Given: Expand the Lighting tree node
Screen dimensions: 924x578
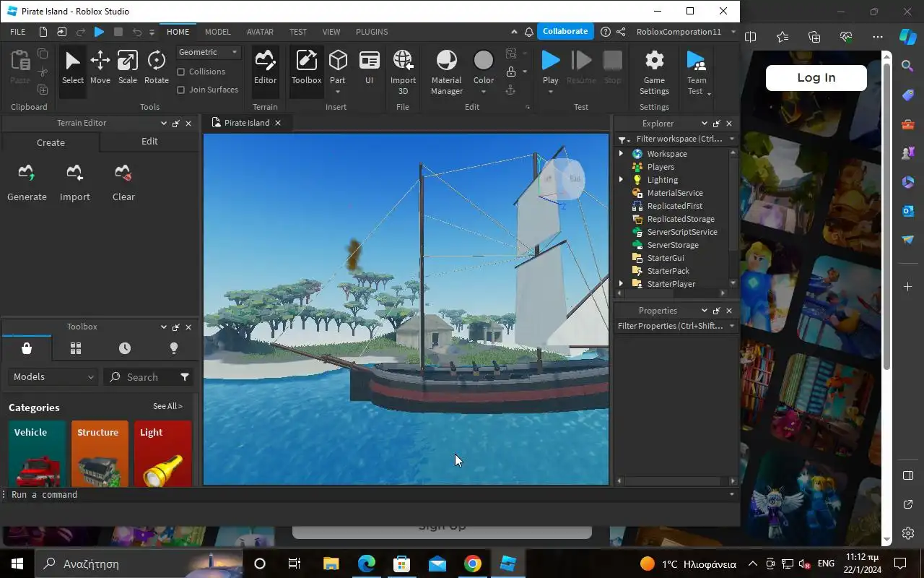Looking at the screenshot, I should (621, 180).
